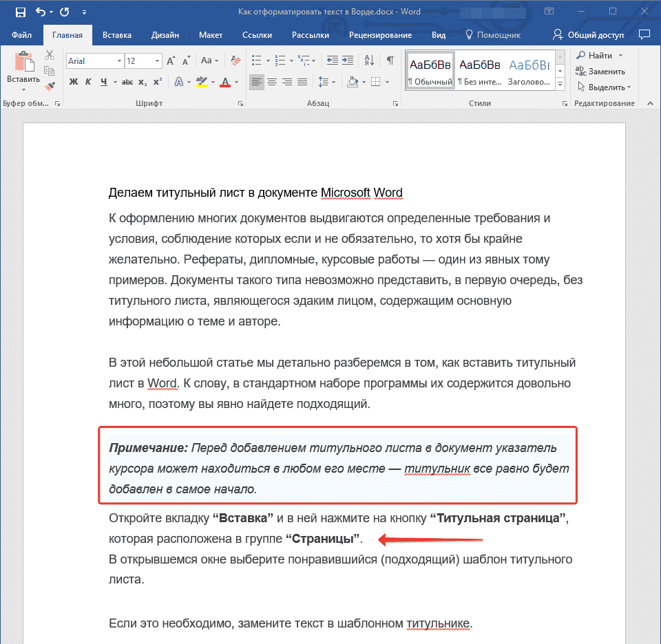Click the Copy icon
Image resolution: width=661 pixels, height=644 pixels.
[50, 71]
